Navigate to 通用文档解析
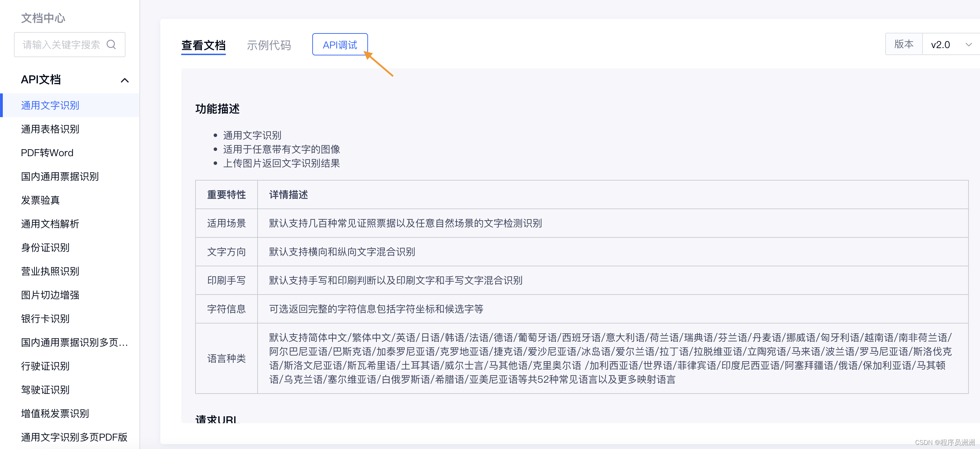Screen dimensions: 980x449 (50, 224)
